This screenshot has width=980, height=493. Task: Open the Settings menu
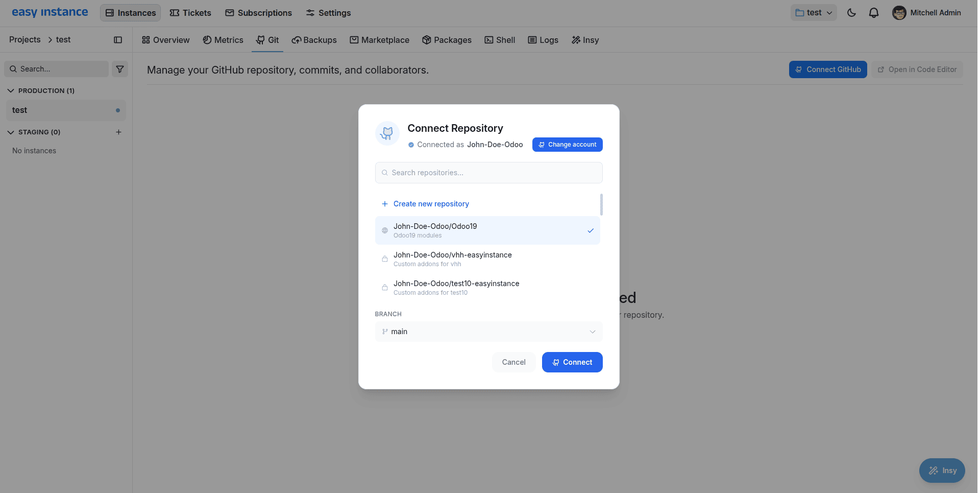click(328, 13)
